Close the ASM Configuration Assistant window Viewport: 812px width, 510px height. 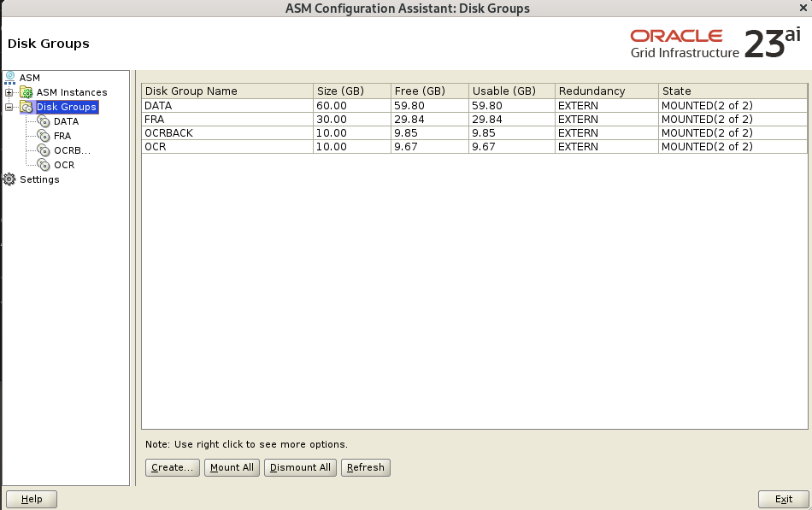803,8
